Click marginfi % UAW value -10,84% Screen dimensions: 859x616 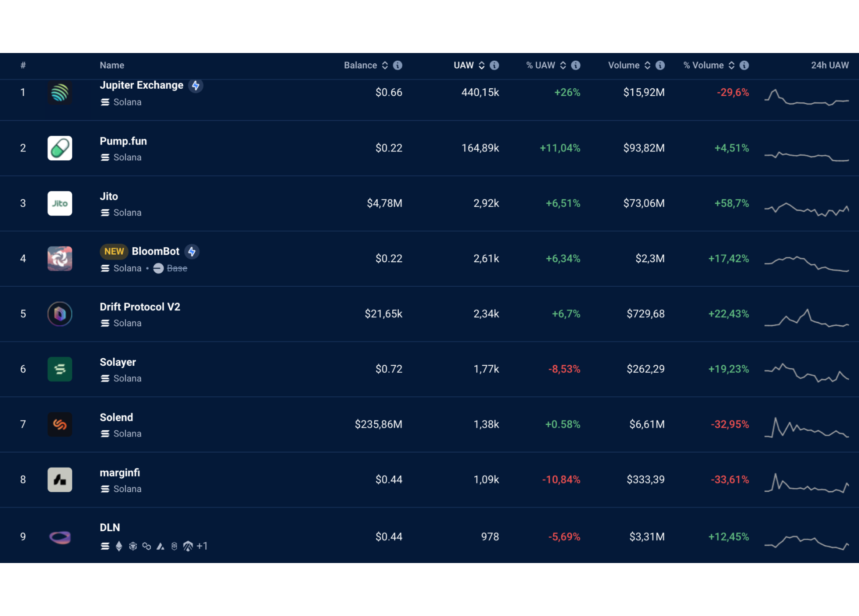[x=561, y=480]
